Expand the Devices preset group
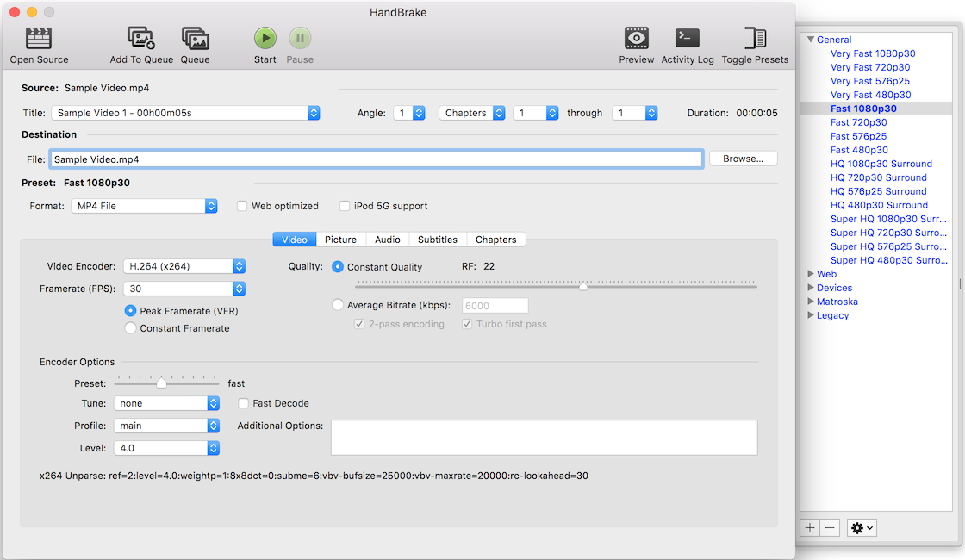The image size is (965, 560). pos(811,288)
